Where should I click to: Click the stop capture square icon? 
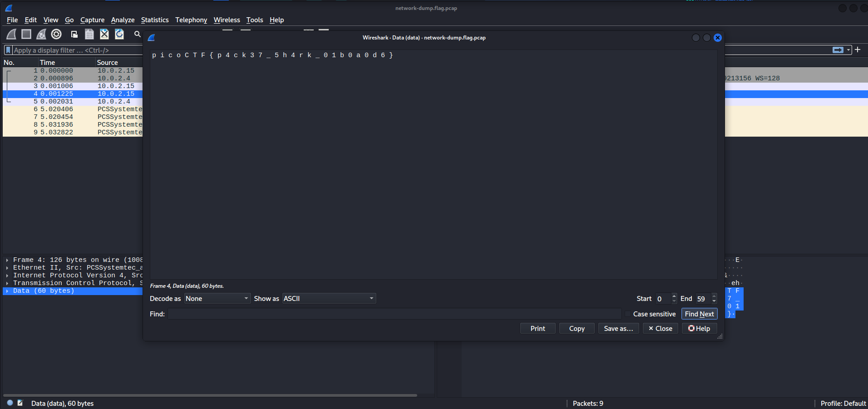pos(26,34)
